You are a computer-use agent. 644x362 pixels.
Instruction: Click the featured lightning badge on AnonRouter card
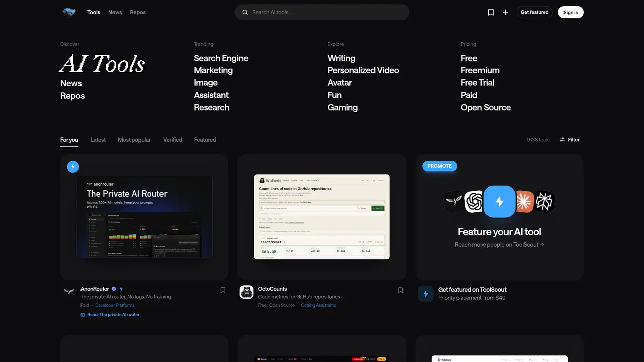(73, 167)
